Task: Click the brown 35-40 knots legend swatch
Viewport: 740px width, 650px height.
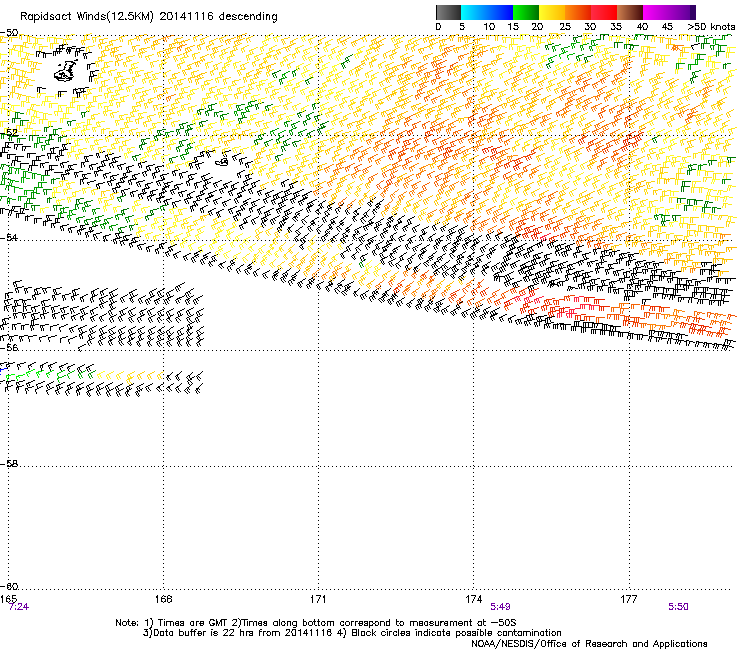Action: pos(630,12)
